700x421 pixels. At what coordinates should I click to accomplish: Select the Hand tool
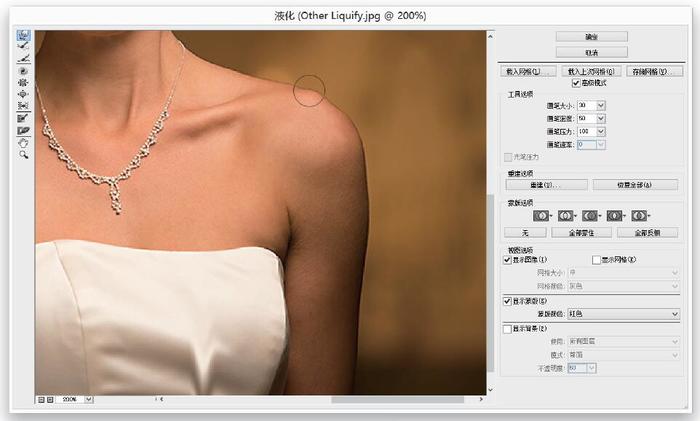[x=22, y=142]
